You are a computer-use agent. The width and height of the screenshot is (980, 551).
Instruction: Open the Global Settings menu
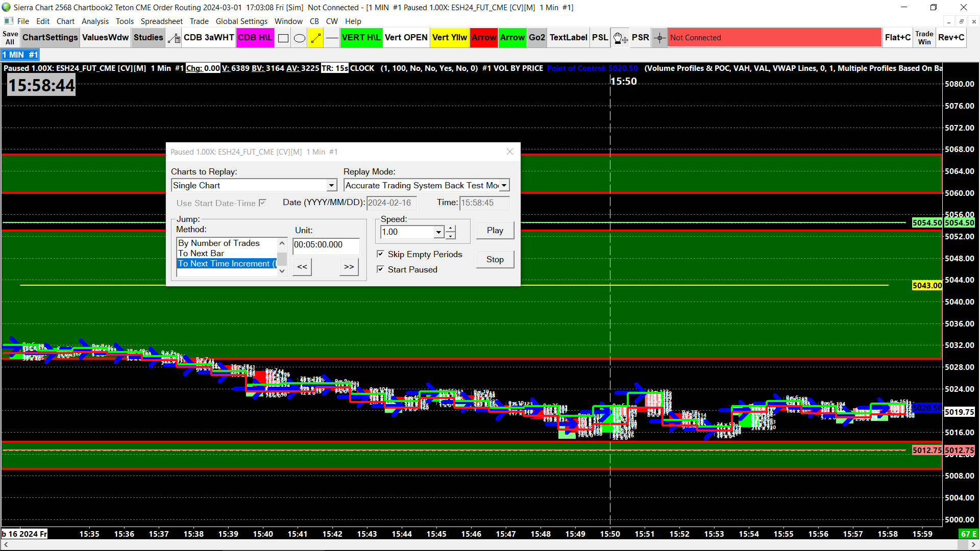[241, 21]
